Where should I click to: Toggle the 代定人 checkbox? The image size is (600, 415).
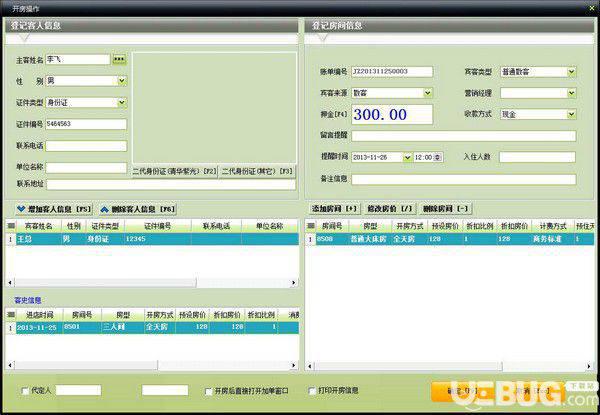coord(25,391)
